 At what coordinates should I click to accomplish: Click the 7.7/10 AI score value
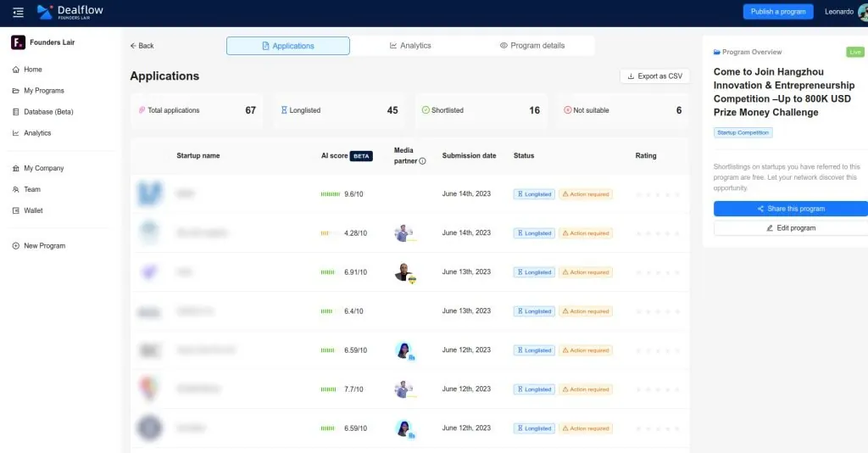point(353,389)
